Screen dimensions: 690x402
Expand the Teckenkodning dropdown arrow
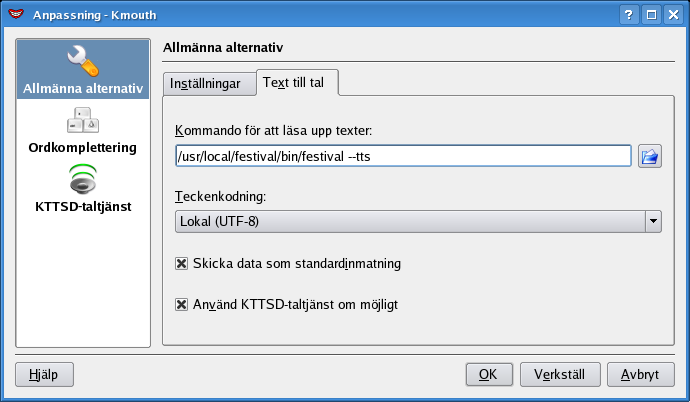(x=652, y=222)
